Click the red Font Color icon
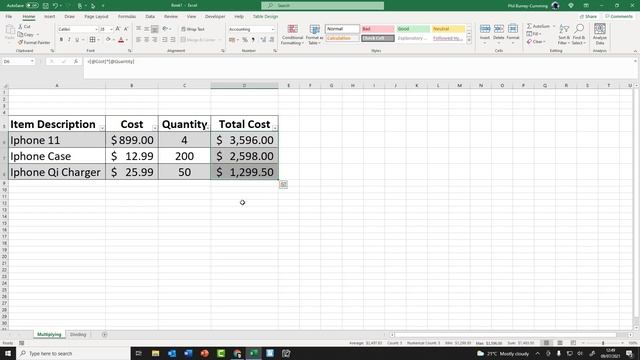 point(121,40)
